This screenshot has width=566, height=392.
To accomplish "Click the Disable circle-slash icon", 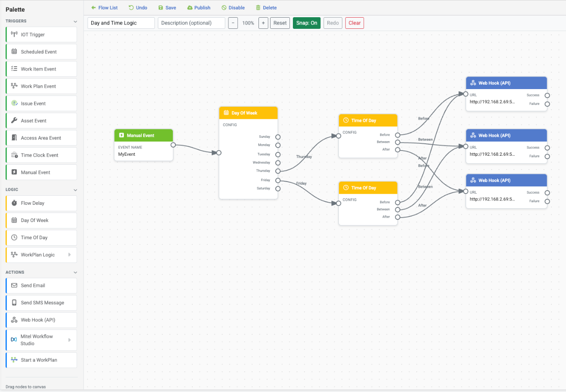I will coord(224,8).
